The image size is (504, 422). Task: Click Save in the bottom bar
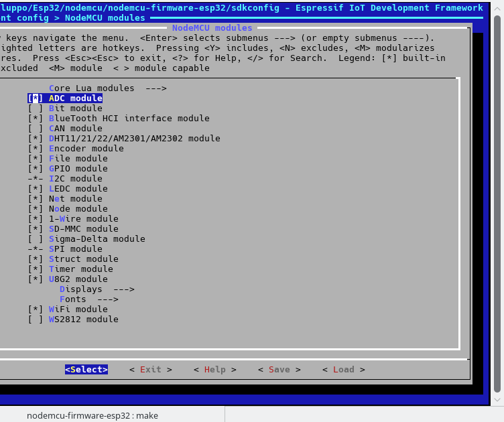click(x=279, y=370)
